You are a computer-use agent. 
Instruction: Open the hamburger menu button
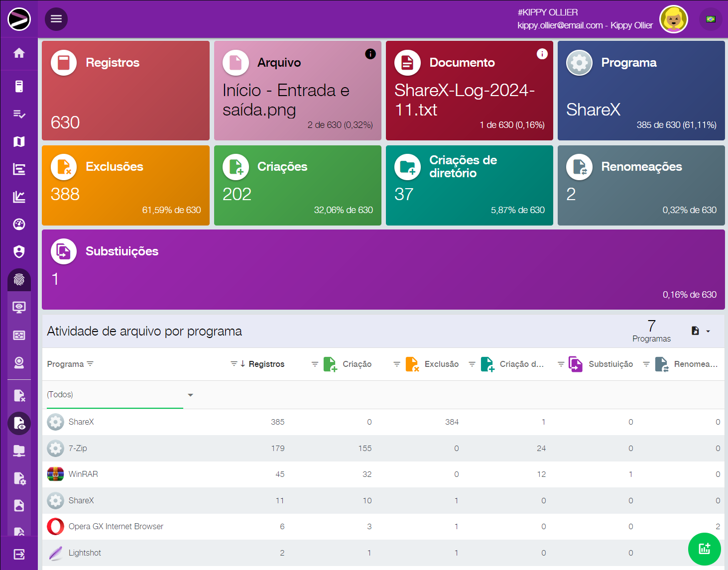(x=56, y=19)
